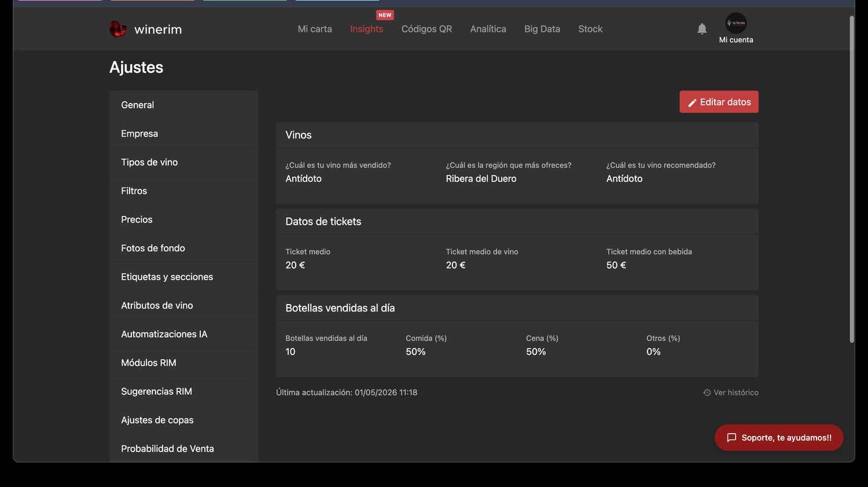This screenshot has height=487, width=868.
Task: Open Ajustes de copas
Action: click(x=184, y=420)
